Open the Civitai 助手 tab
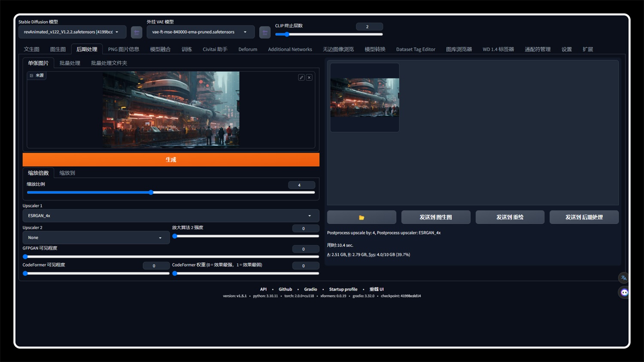The height and width of the screenshot is (362, 644). (x=215, y=49)
